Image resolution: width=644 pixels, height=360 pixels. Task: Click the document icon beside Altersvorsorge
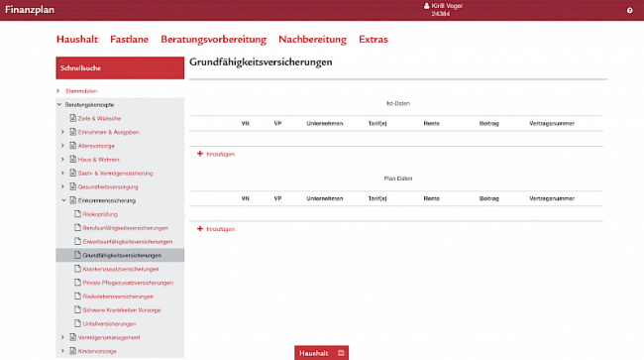(x=72, y=146)
